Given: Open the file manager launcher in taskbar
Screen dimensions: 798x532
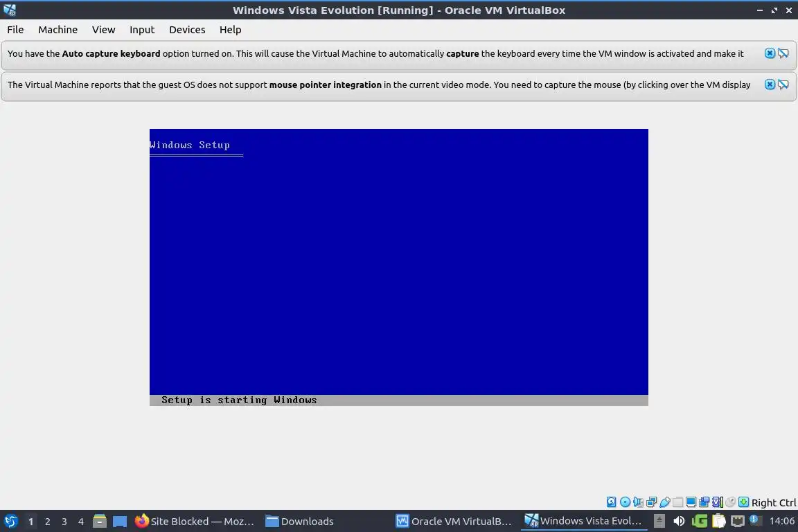Looking at the screenshot, I should tap(100, 521).
